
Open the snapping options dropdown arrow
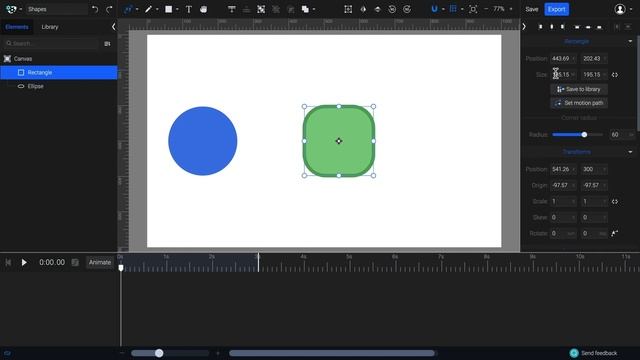point(443,9)
